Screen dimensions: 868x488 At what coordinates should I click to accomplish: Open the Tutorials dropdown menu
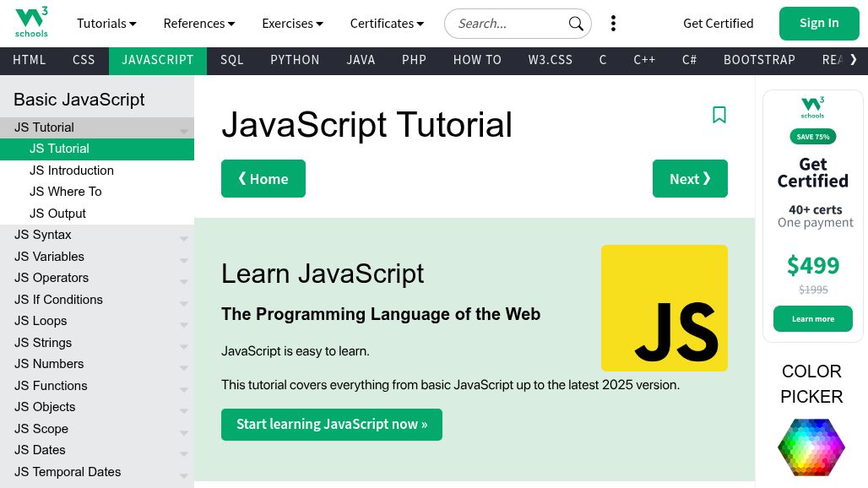[106, 24]
